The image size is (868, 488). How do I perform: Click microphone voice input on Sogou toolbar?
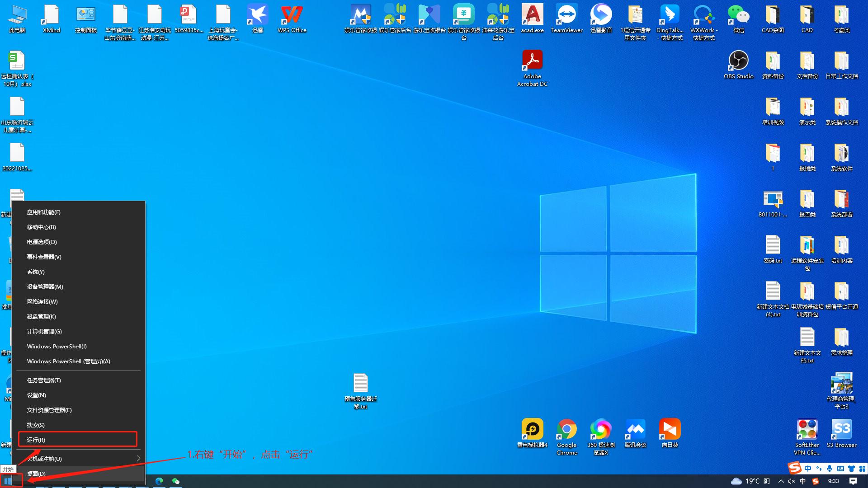tap(830, 468)
